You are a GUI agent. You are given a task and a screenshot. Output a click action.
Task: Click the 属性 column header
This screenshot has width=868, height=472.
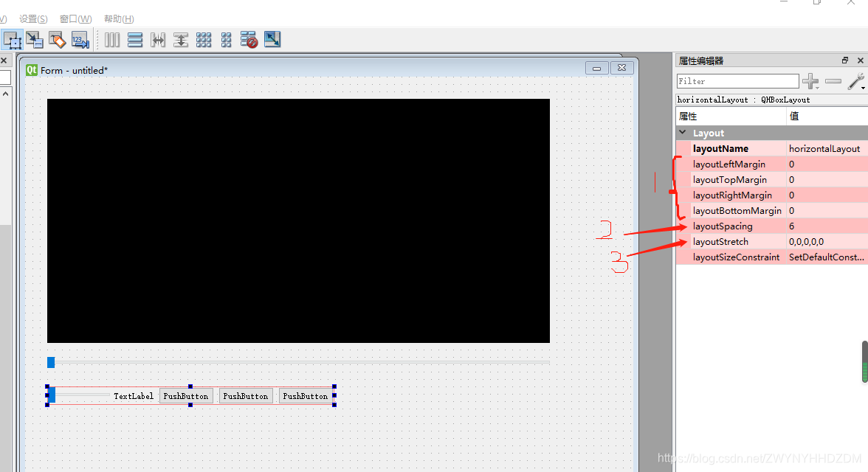(x=731, y=117)
